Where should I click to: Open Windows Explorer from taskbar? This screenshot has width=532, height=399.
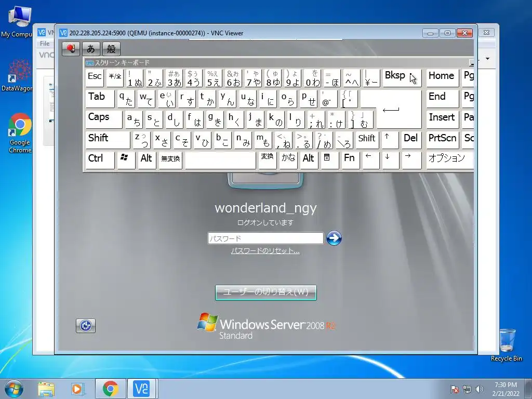point(46,389)
